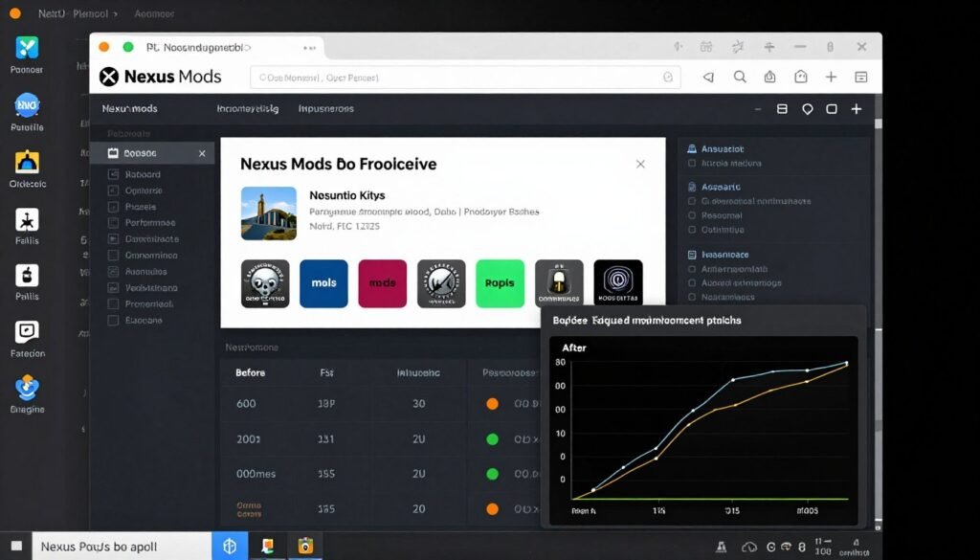
Task: Click the split-rows layout icon on dark bar
Action: click(x=782, y=109)
